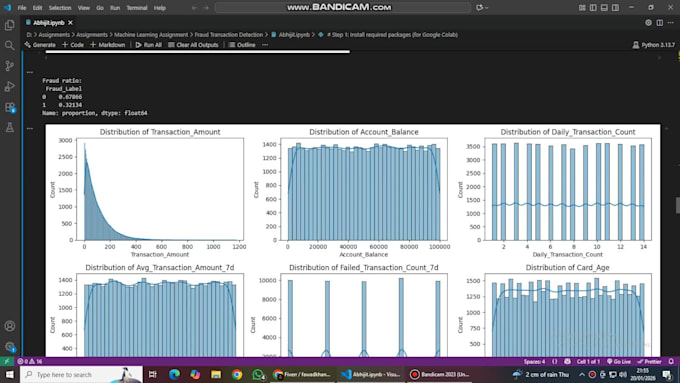Click Generate in notebook toolbar

pyautogui.click(x=40, y=45)
